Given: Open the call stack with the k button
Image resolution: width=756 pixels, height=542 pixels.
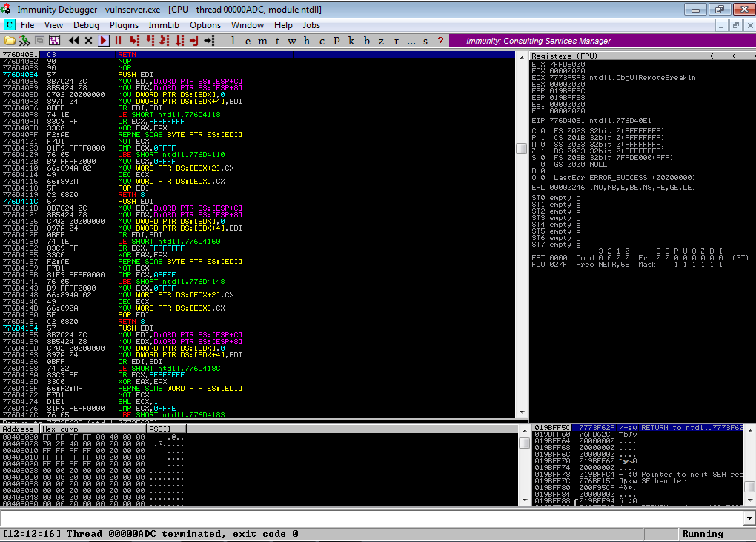Looking at the screenshot, I should click(x=351, y=41).
